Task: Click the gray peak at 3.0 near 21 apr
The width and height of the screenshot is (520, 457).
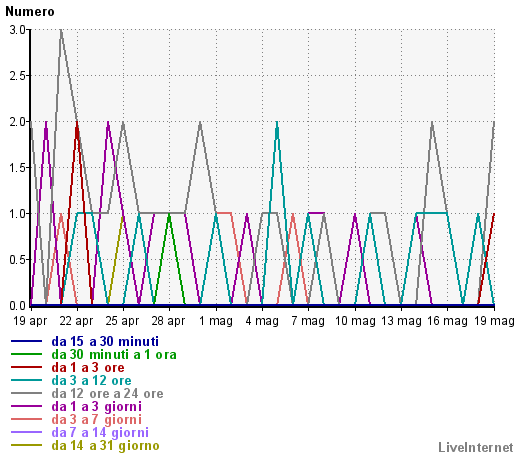Action: click(61, 30)
